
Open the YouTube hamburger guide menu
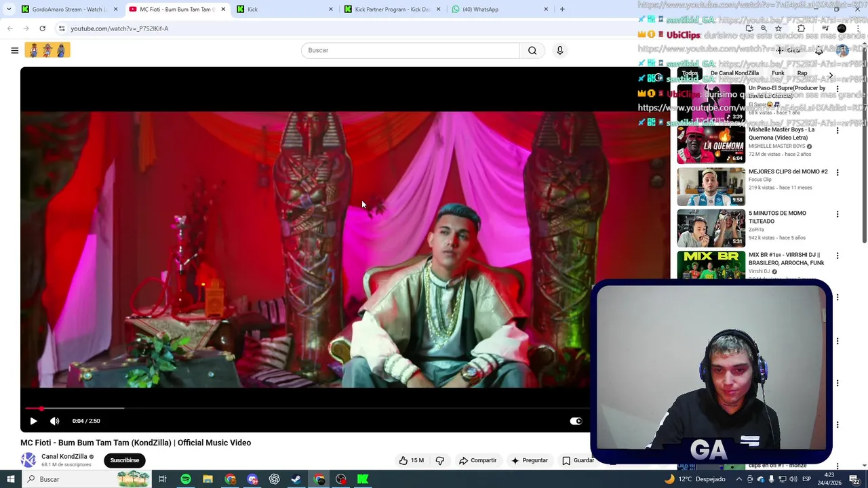click(x=14, y=50)
